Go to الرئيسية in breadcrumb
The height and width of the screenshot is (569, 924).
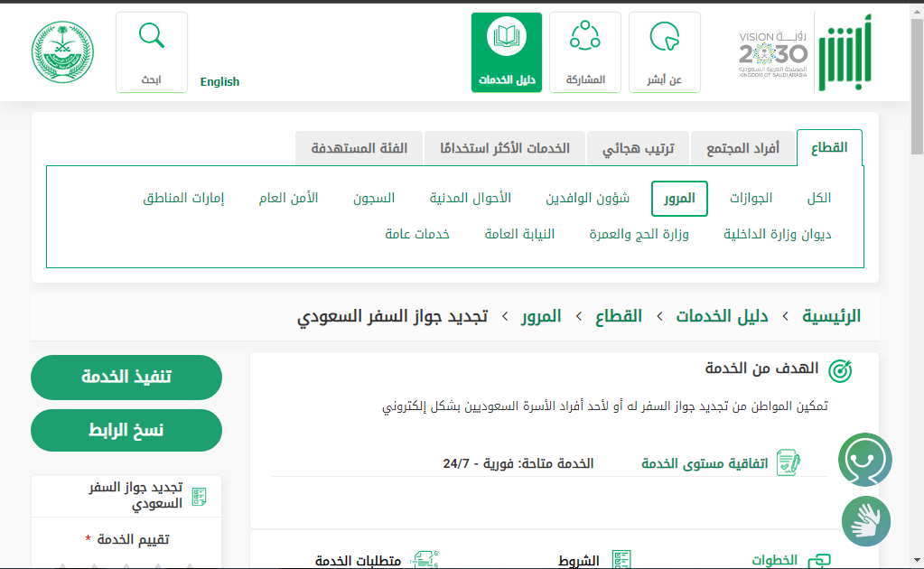coord(831,316)
